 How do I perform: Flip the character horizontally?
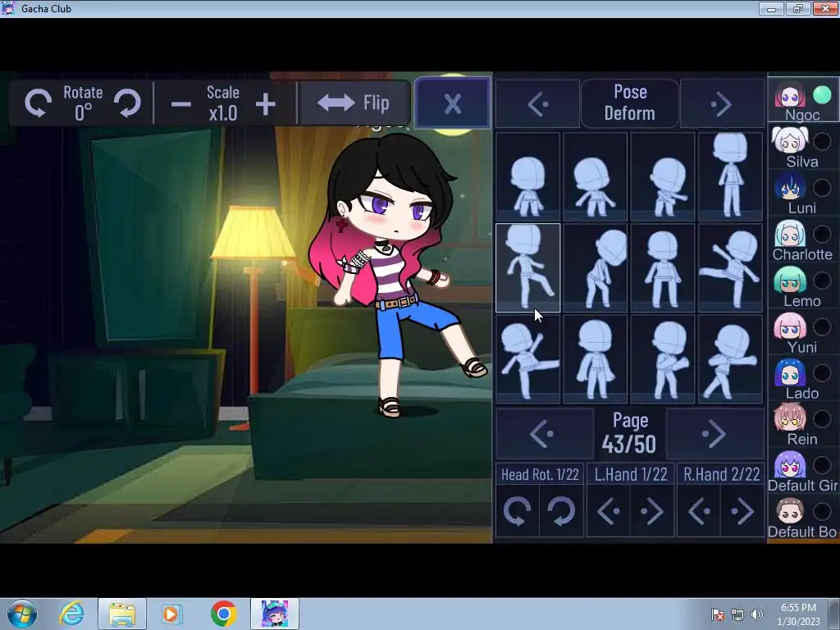tap(354, 103)
